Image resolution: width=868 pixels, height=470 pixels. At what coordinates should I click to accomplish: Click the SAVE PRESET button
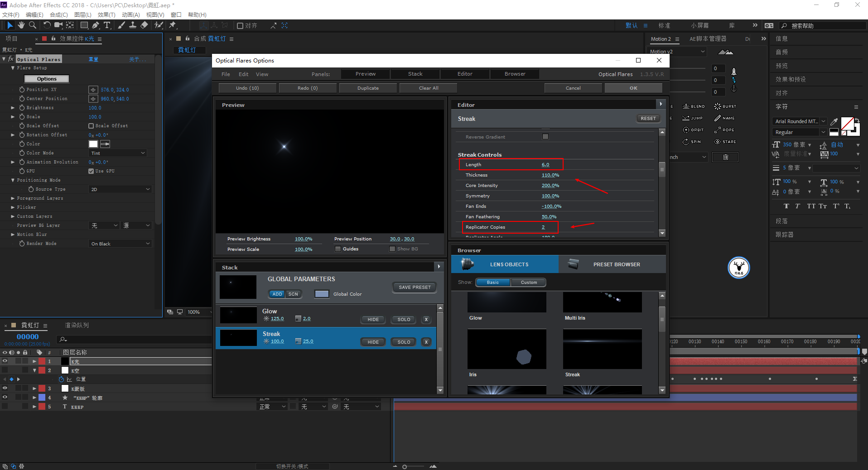click(x=415, y=288)
